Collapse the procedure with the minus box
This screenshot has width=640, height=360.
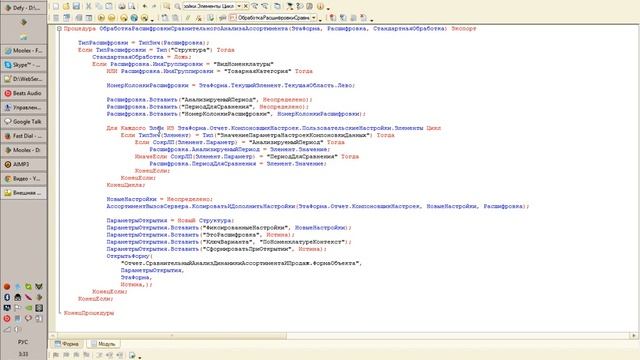tap(59, 29)
